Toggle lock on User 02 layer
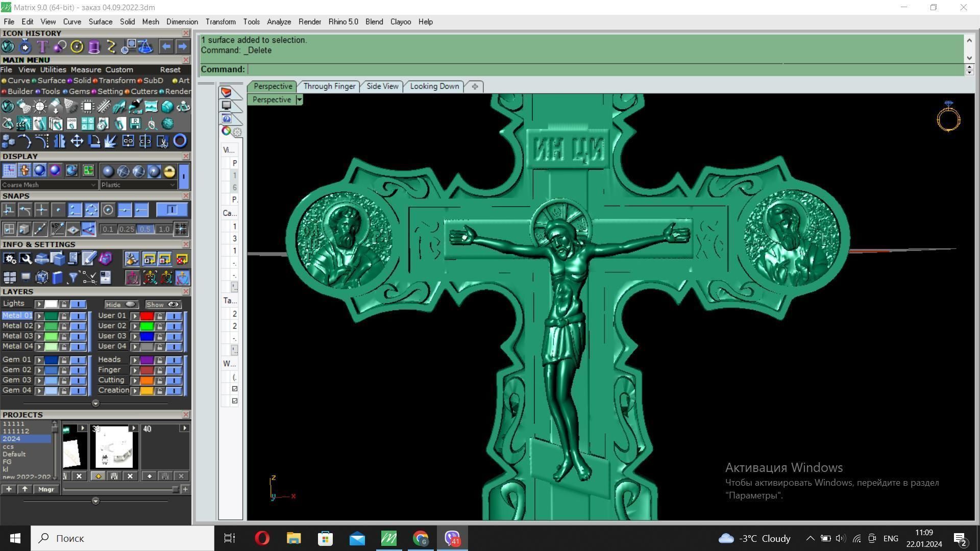Screen dimensions: 980x551 pos(160,326)
